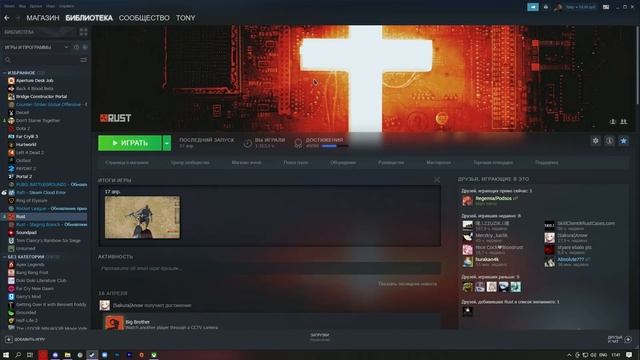Click the plus icon to add a game
This screenshot has width=640, height=360.
pos(9,340)
